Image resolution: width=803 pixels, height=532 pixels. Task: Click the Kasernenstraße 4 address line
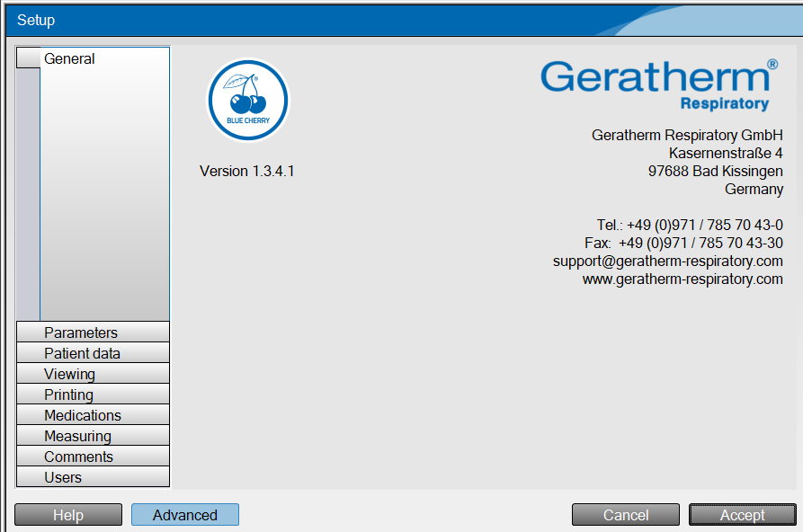pos(726,153)
